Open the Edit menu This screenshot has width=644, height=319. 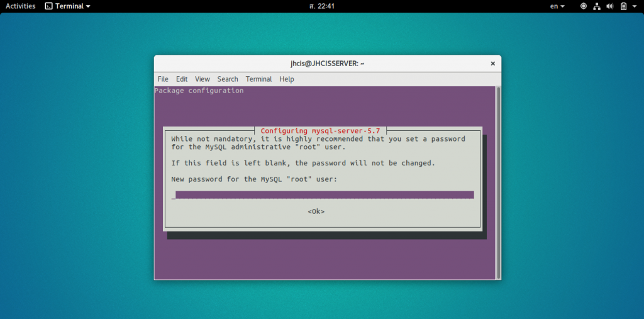[182, 79]
